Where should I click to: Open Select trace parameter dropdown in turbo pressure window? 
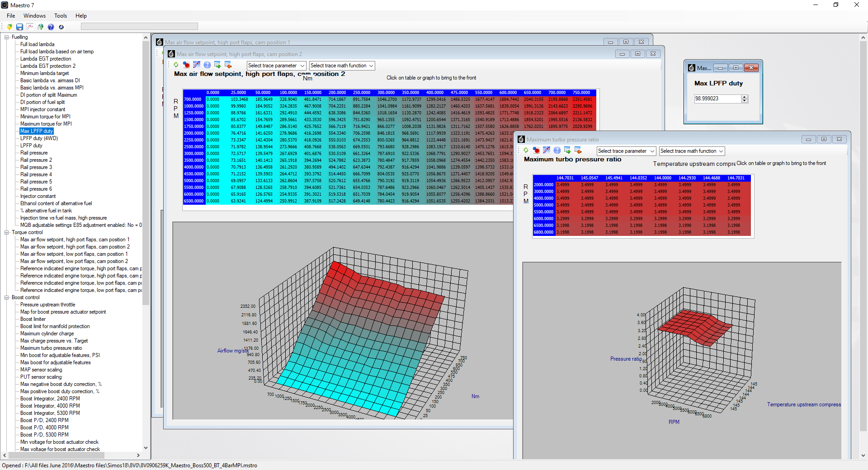pyautogui.click(x=626, y=151)
